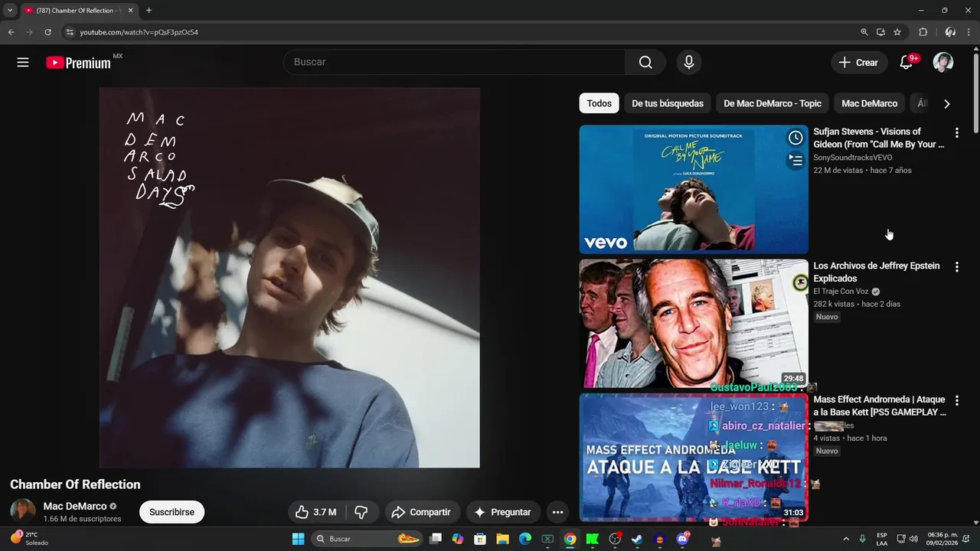Add Sufjan Stevens video to Watch Later
The image size is (980, 551).
(x=795, y=138)
